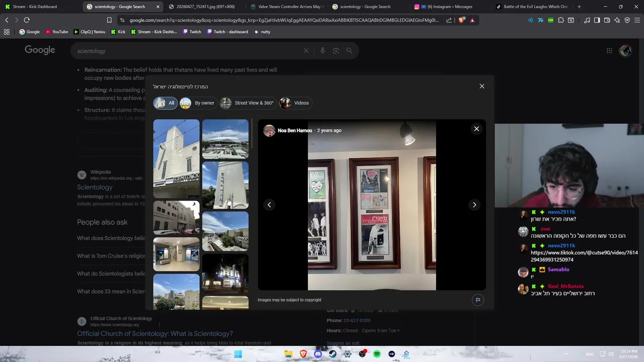Open the Google account avatar menu
This screenshot has height=362, width=644.
click(x=625, y=51)
